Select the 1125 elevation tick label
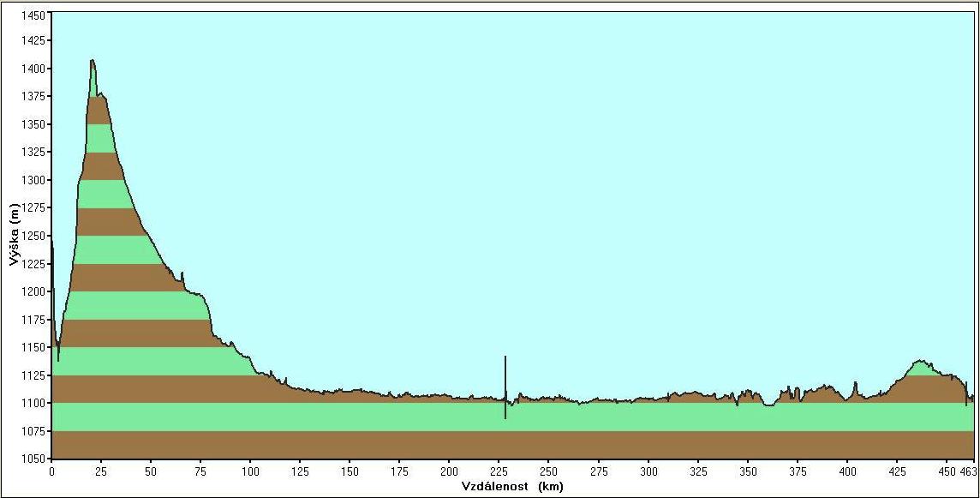980x498 pixels. click(33, 375)
